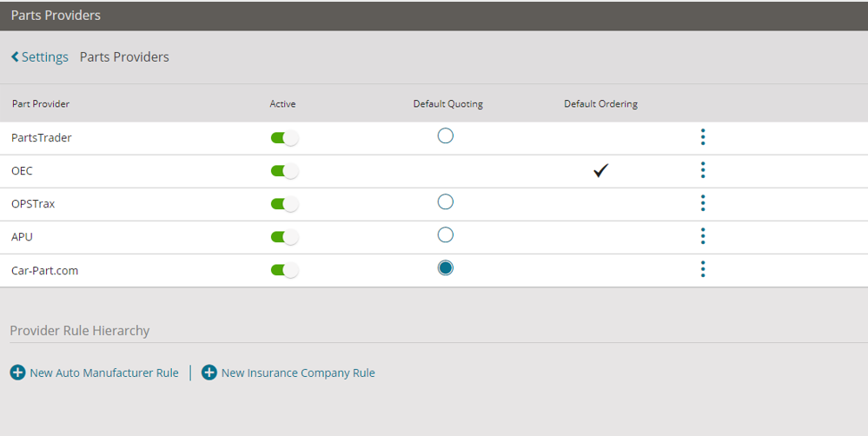The image size is (868, 436).
Task: Click the Car-Part.com provider name
Action: (x=45, y=271)
